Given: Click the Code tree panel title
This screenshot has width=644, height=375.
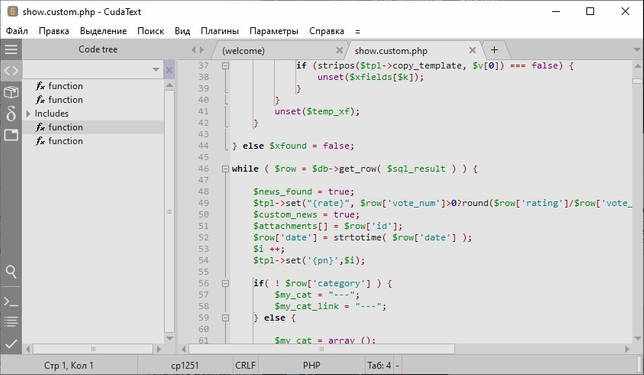Looking at the screenshot, I should (98, 49).
